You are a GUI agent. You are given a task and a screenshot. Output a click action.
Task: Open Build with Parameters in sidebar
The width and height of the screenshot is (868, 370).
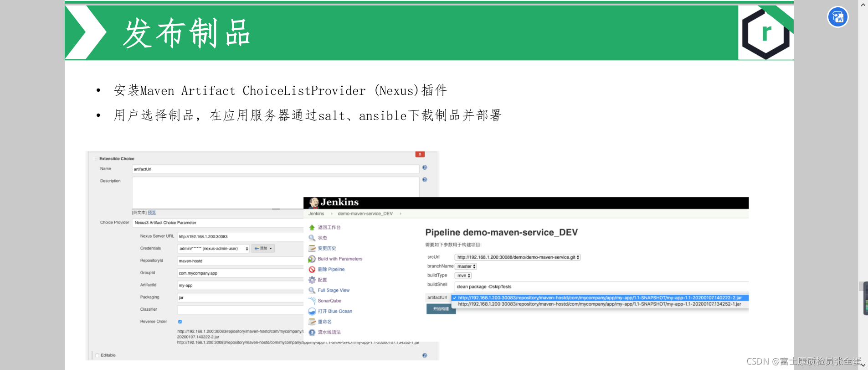pyautogui.click(x=340, y=259)
